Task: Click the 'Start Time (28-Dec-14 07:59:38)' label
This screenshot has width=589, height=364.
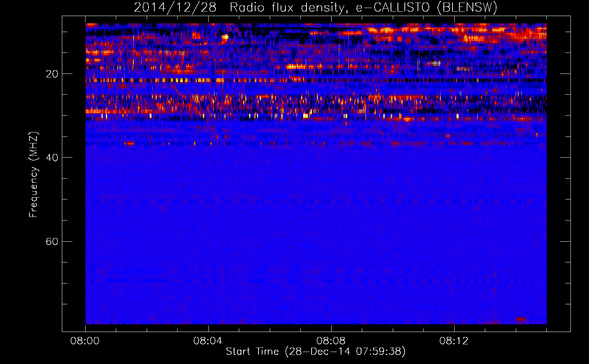Action: (316, 352)
